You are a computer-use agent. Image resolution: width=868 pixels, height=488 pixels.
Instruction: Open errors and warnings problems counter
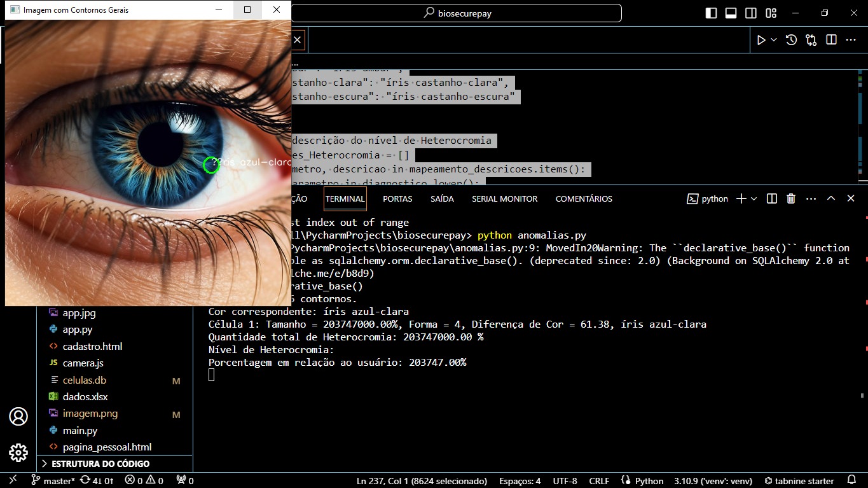tap(144, 481)
